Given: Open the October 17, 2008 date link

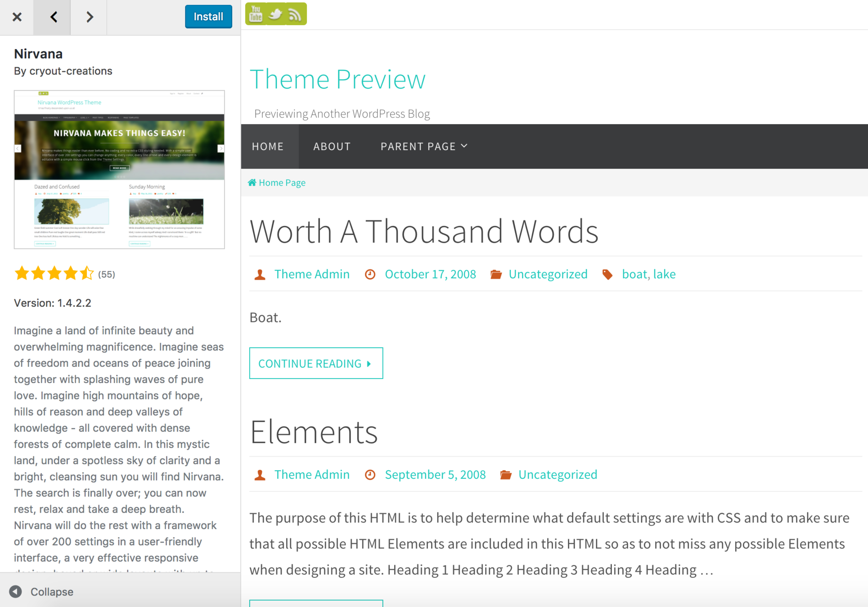Looking at the screenshot, I should point(430,274).
